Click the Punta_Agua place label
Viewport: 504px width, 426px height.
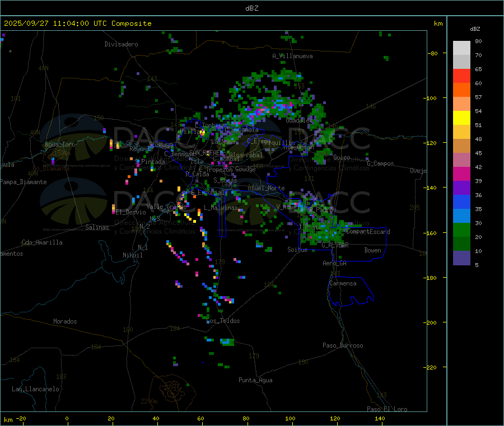pyautogui.click(x=255, y=380)
